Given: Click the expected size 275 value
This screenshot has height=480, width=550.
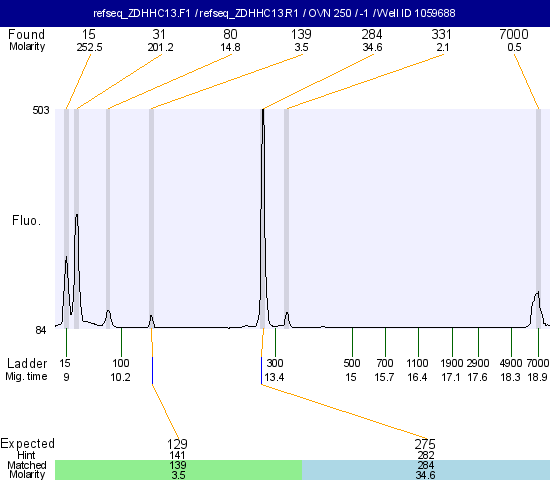Looking at the screenshot, I should [425, 444].
